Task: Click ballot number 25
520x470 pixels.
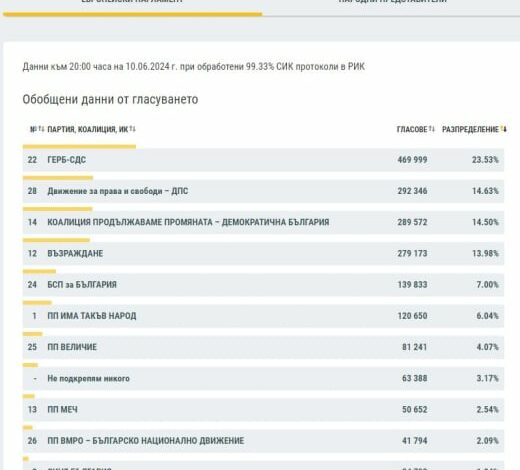Action: [32, 347]
